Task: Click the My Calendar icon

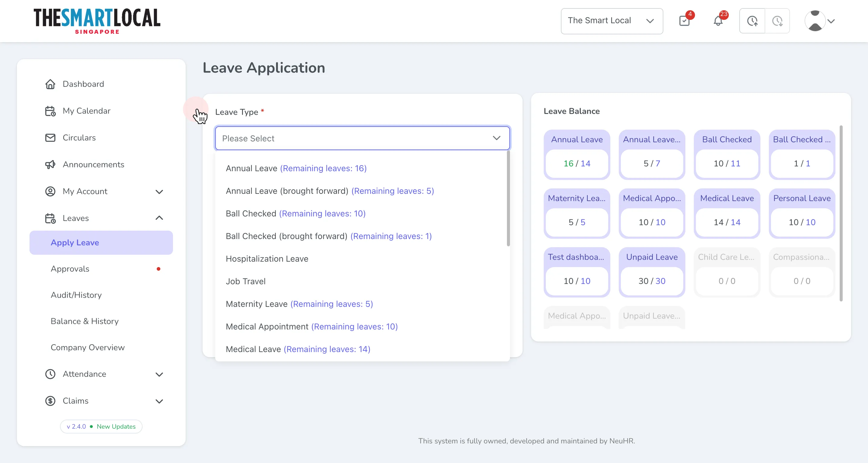Action: click(50, 111)
